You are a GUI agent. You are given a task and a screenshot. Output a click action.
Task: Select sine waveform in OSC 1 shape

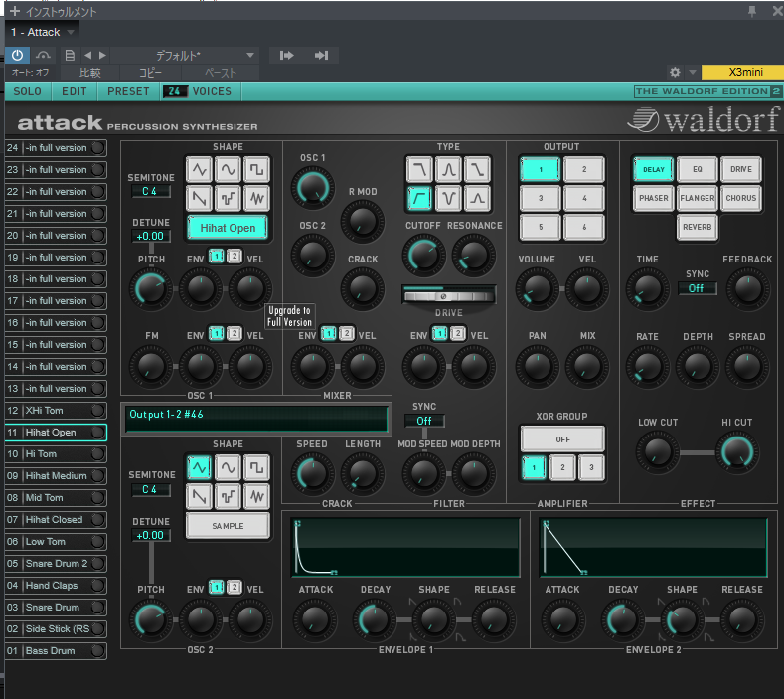[228, 170]
